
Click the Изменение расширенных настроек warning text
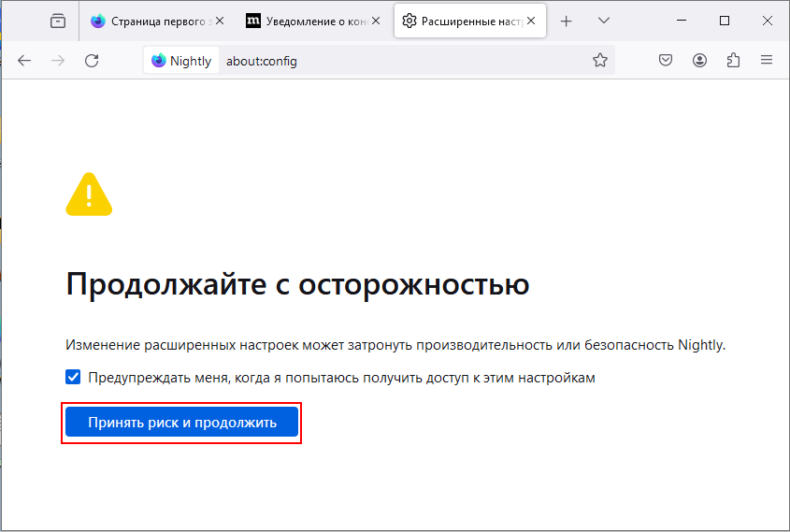(395, 345)
